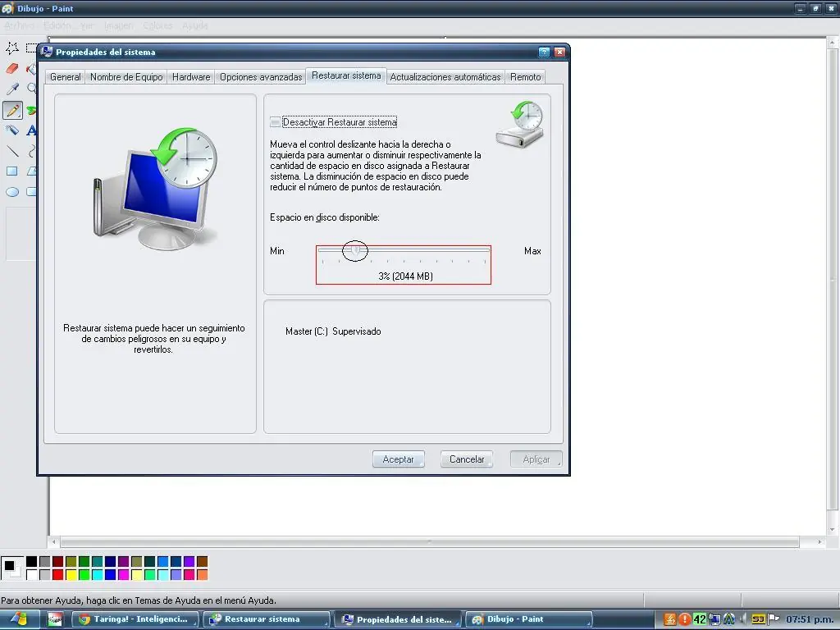Click Paint vertical scrollbar up arrow

(x=833, y=43)
